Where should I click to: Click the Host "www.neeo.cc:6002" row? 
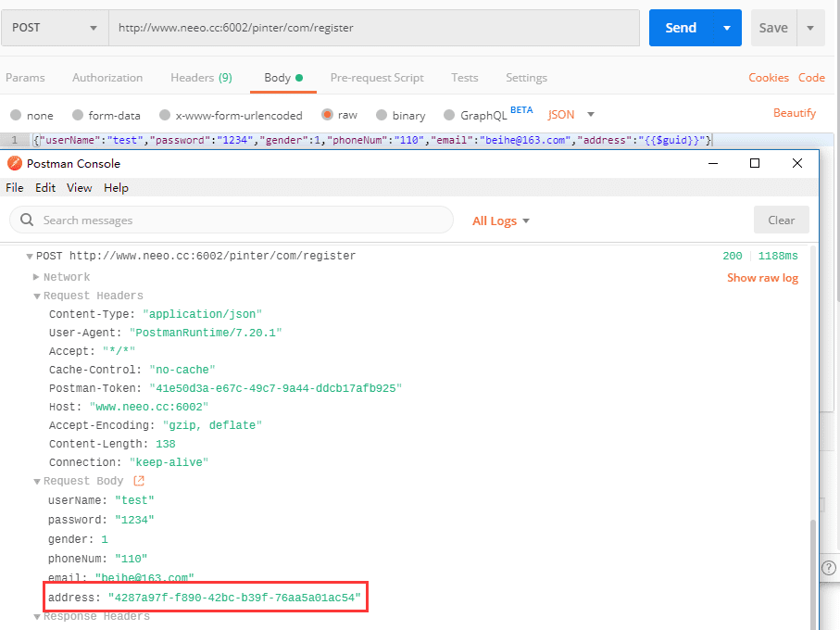click(129, 407)
